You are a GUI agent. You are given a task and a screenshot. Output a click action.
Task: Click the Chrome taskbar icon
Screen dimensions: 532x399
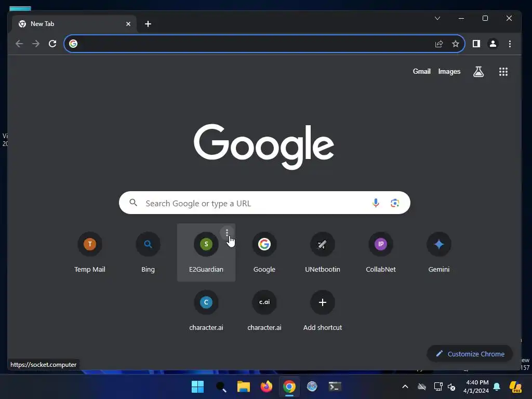point(289,387)
